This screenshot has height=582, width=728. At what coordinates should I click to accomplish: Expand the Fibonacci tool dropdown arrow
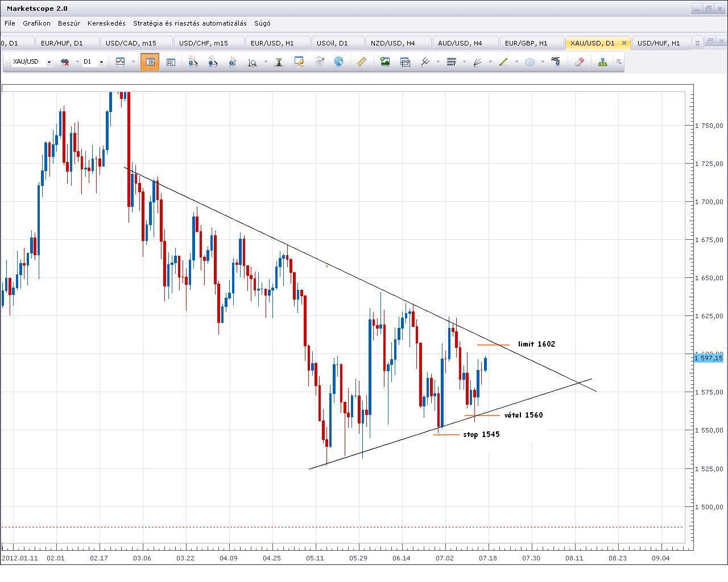click(x=464, y=62)
